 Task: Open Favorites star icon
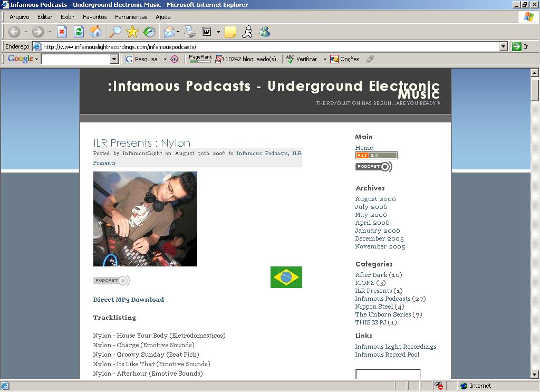point(132,32)
